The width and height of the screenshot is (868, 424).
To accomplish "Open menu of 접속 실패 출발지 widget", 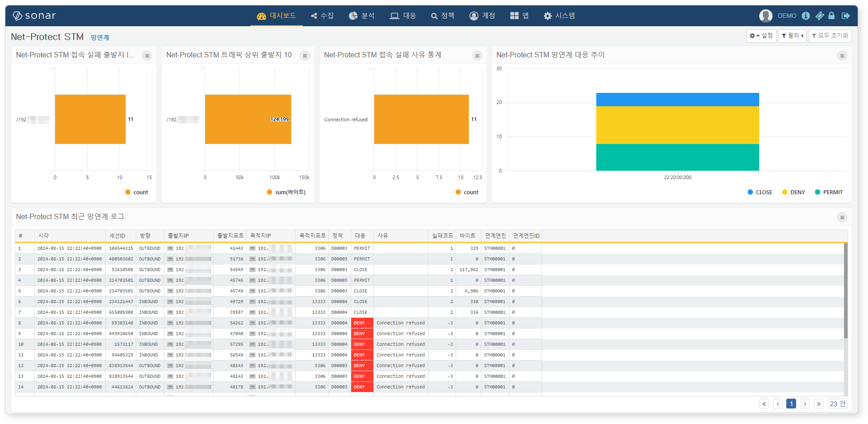I will pos(147,56).
